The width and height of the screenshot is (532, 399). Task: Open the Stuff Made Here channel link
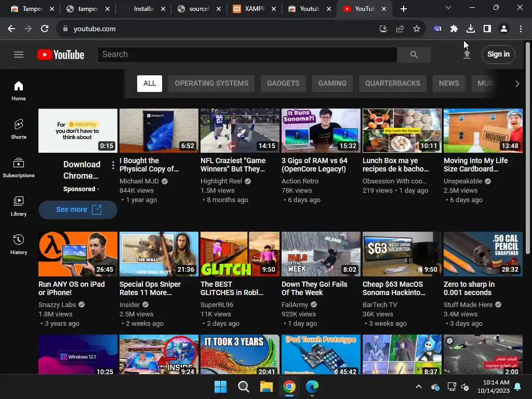coord(468,304)
